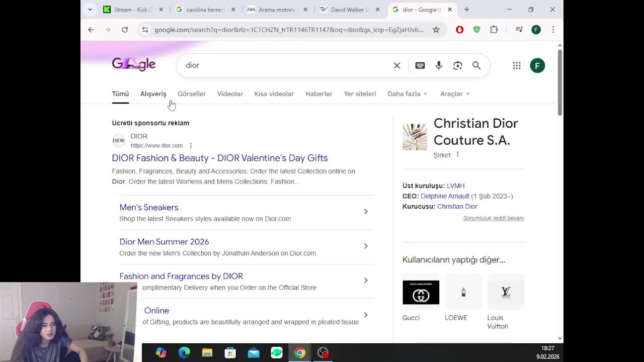Submit search with magnifier icon
Viewport: 644px width, 362px height.
point(476,65)
